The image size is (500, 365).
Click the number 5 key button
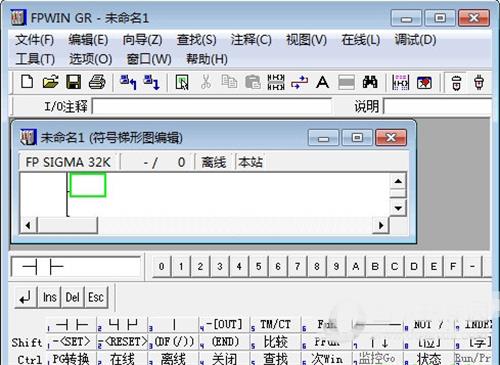coord(259,266)
